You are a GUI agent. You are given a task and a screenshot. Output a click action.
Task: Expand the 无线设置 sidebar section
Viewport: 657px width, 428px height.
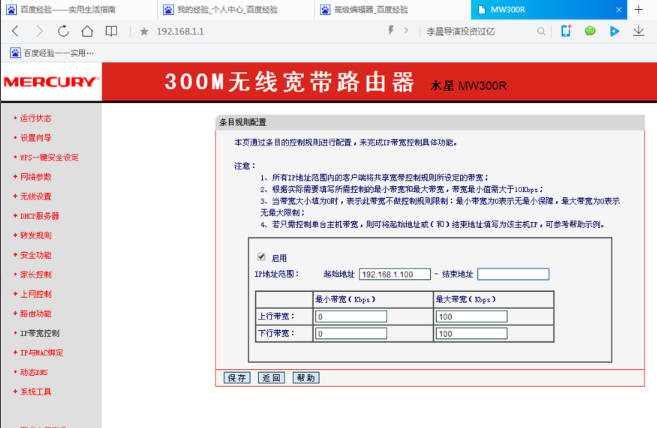tap(38, 196)
